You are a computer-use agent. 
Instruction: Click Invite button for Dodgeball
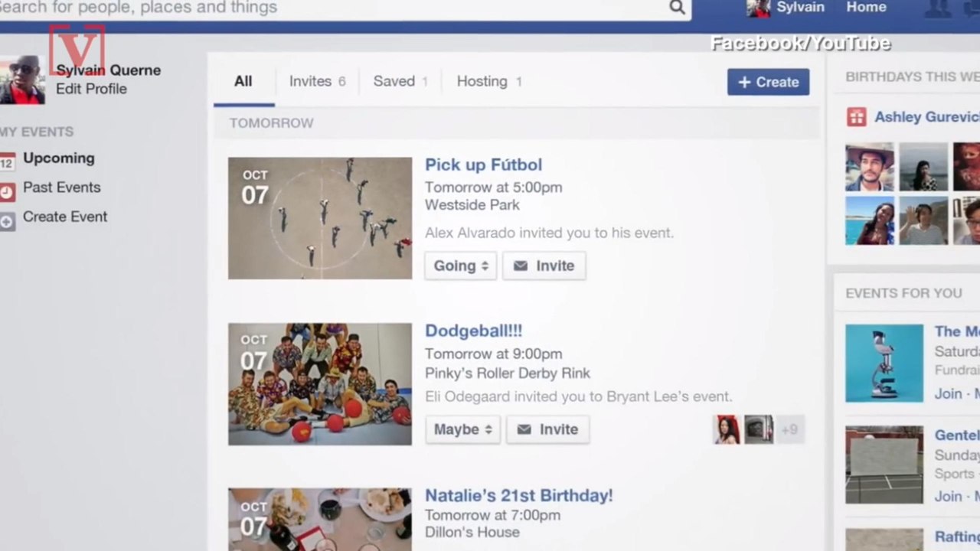point(547,429)
